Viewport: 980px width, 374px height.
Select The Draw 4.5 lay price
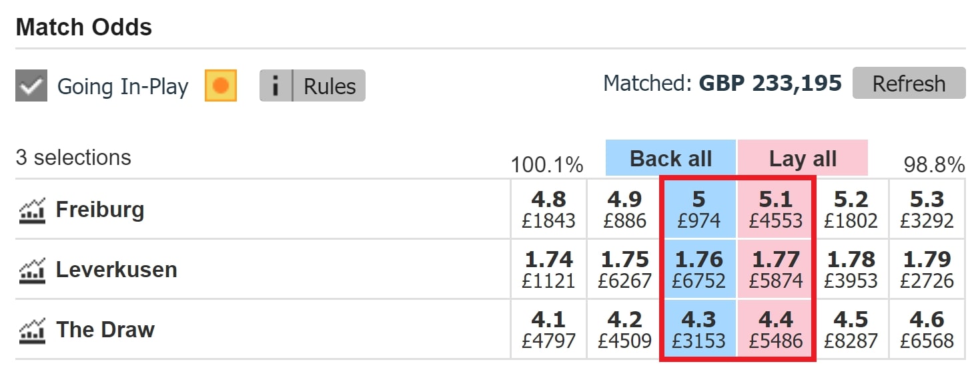(x=851, y=329)
